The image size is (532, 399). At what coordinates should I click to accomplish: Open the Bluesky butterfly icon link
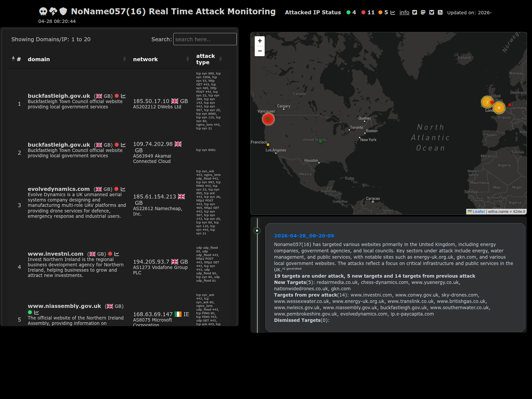coord(432,12)
